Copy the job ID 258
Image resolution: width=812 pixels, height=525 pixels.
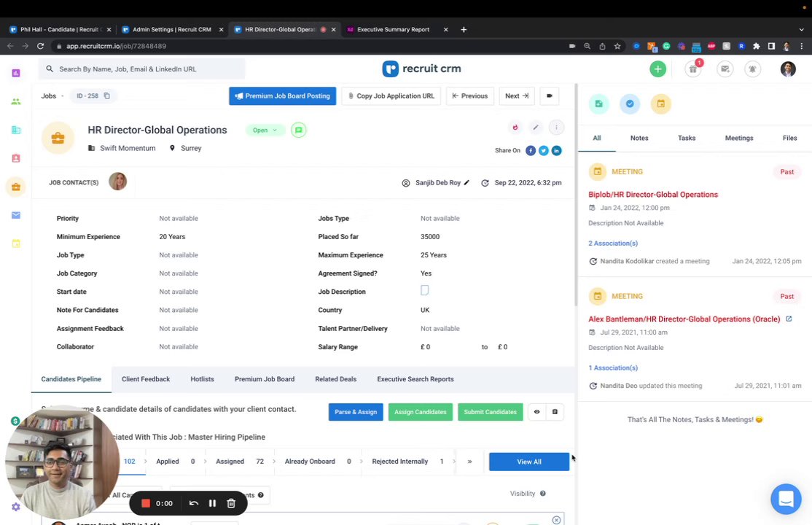(x=106, y=96)
